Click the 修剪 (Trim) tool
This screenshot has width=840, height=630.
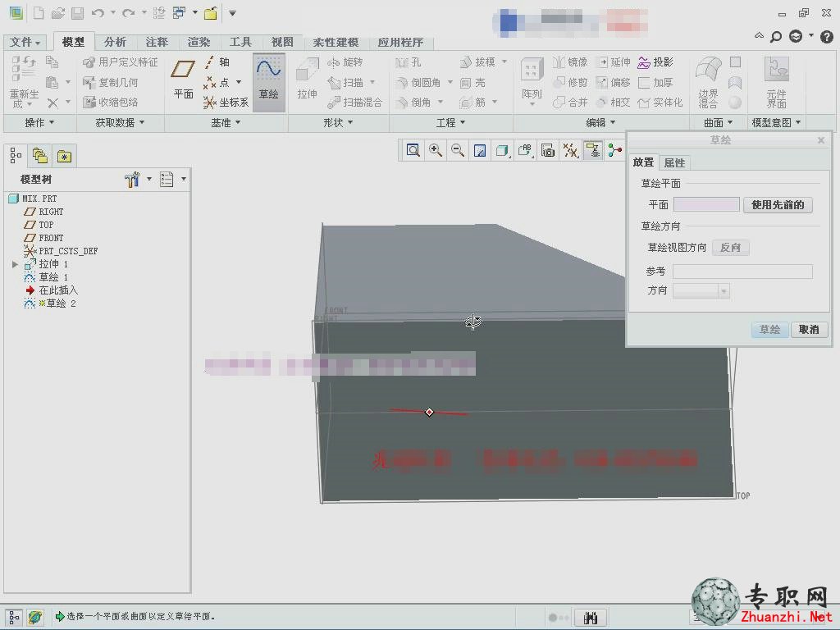coord(570,83)
